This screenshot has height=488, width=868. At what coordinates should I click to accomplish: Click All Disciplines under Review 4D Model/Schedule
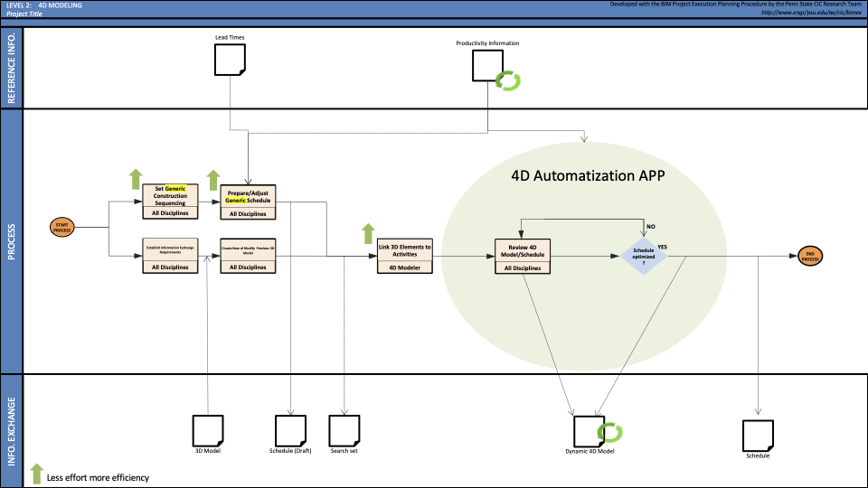pos(523,268)
